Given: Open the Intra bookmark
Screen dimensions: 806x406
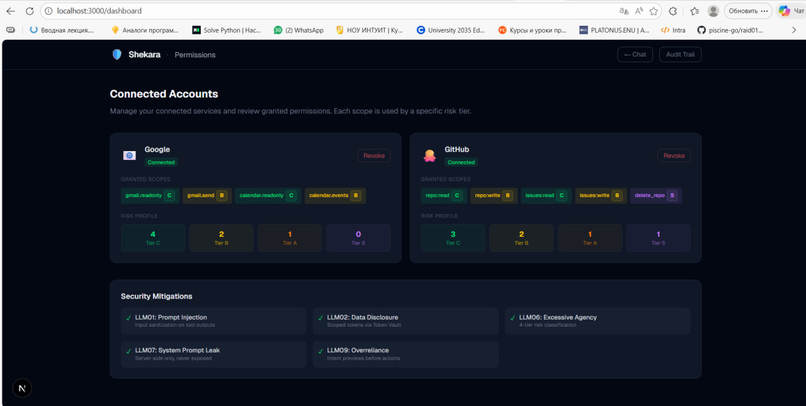Looking at the screenshot, I should tap(673, 30).
